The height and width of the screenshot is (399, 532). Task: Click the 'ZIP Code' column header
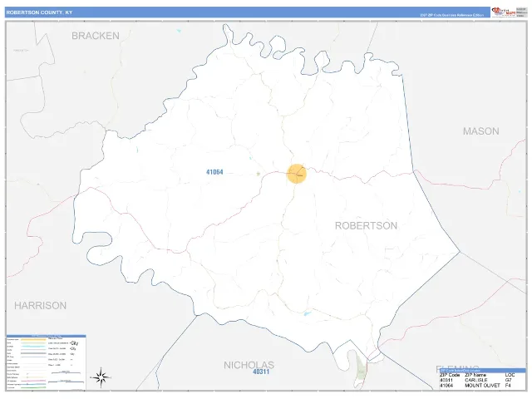coord(450,375)
